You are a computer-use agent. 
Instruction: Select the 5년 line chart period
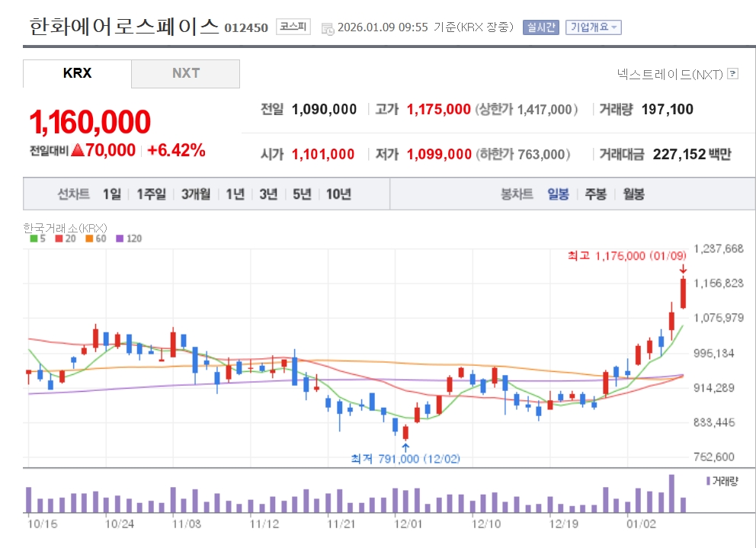[302, 194]
